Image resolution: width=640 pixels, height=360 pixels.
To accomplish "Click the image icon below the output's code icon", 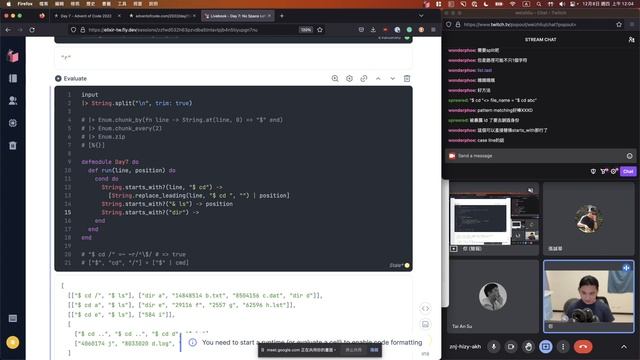I will point(425,324).
